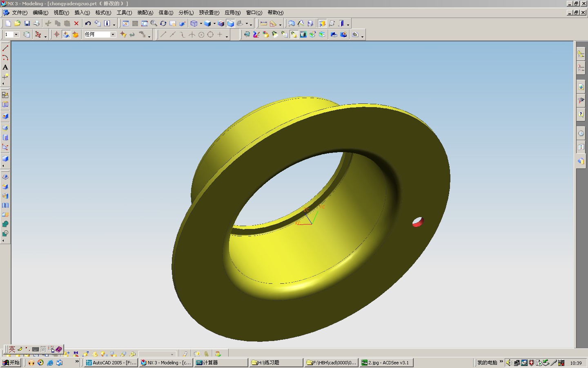Launch Internet Explorer from quick launch
This screenshot has width=588, height=368.
click(x=50, y=363)
